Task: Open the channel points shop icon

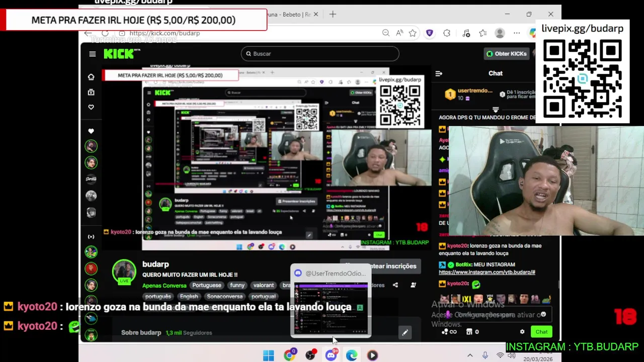Action: 469,332
